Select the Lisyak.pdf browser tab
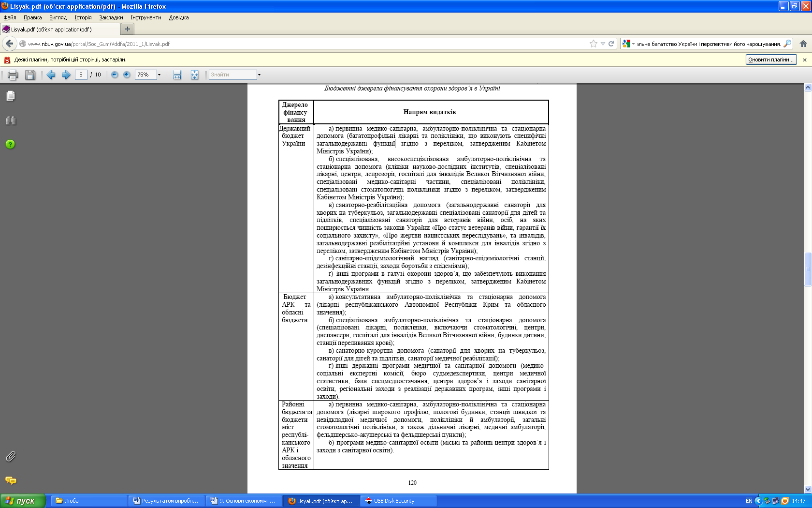 tap(60, 29)
